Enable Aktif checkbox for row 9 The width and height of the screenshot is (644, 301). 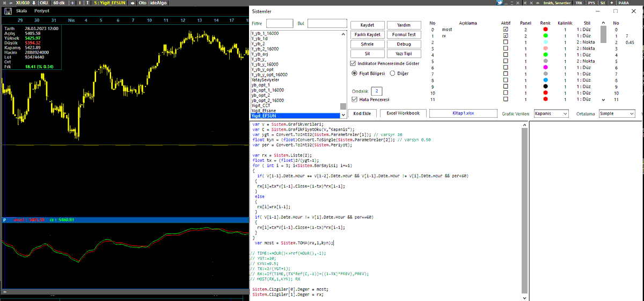506,87
